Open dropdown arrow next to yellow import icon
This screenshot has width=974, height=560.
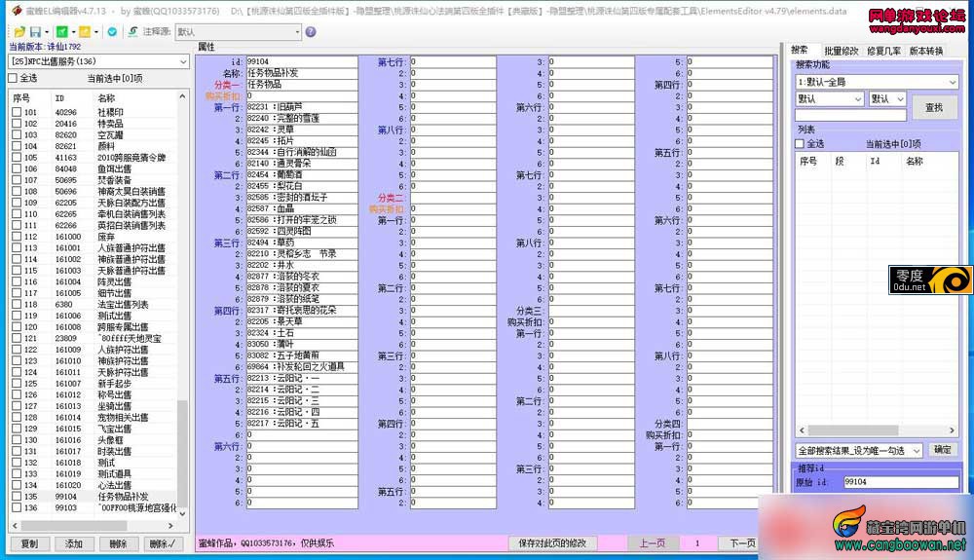[x=96, y=32]
